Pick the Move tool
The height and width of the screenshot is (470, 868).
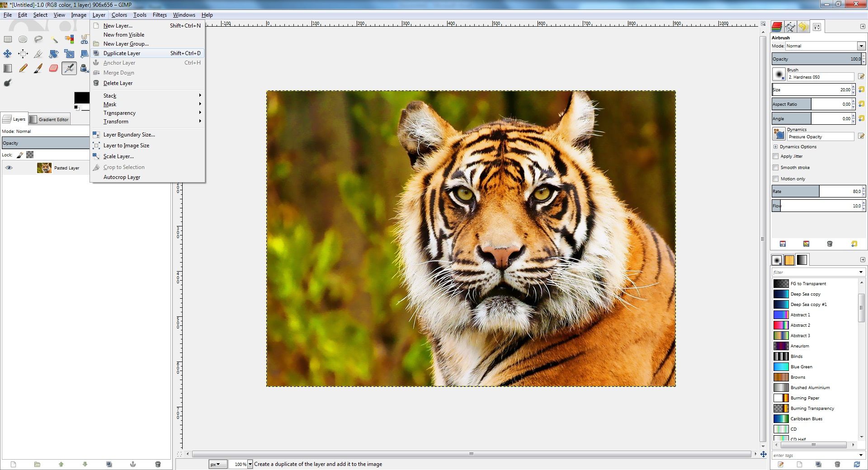pos(8,54)
